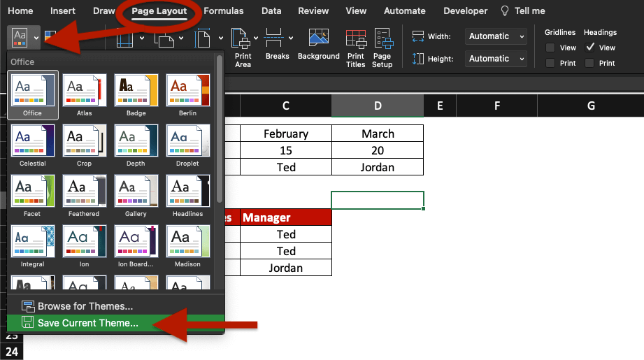Uncheck the Headings View checkbox

coord(590,48)
